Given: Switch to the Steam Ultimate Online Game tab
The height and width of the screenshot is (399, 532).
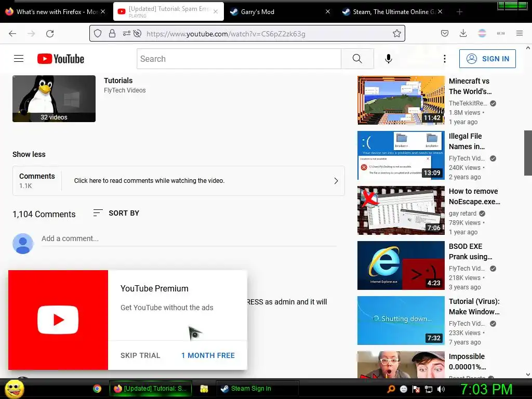Looking at the screenshot, I should [x=392, y=12].
